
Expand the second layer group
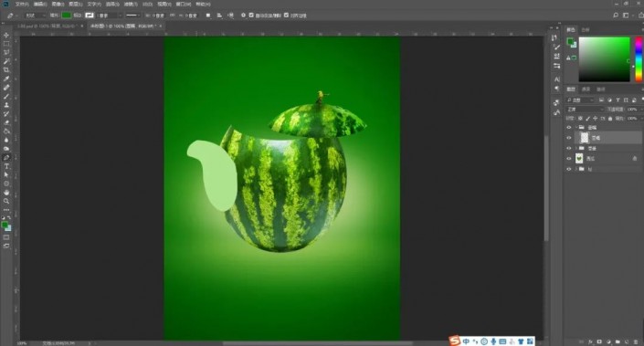point(576,148)
